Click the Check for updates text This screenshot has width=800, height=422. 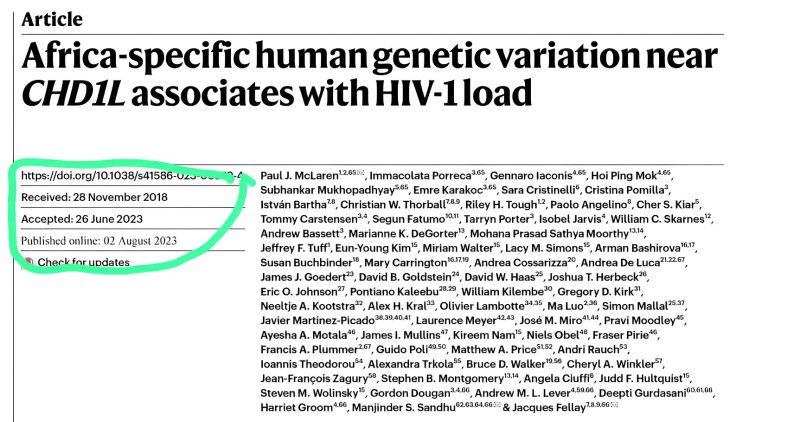[x=86, y=263]
